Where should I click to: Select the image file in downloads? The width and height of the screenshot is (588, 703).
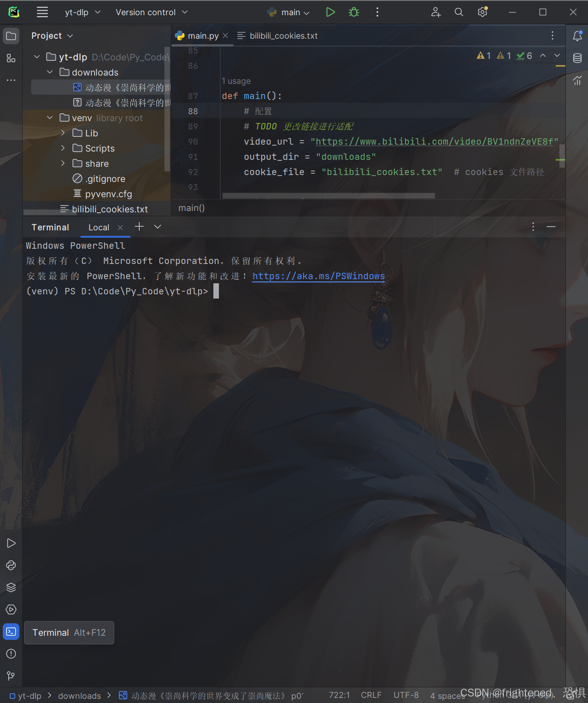tap(100, 88)
